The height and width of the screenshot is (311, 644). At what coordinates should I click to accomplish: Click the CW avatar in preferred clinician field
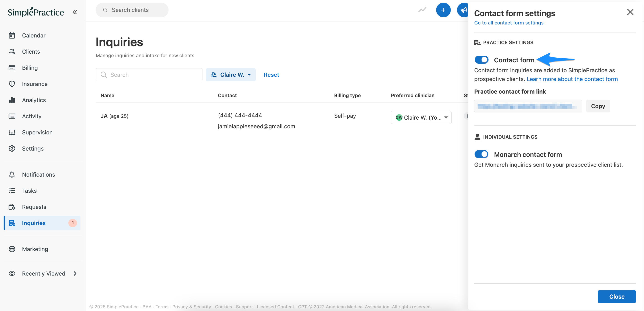click(x=399, y=118)
